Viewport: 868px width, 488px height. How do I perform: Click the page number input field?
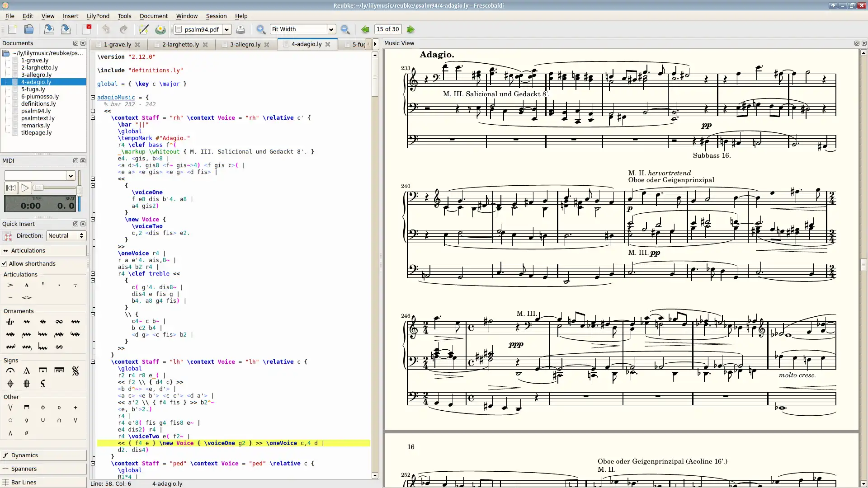[387, 28]
